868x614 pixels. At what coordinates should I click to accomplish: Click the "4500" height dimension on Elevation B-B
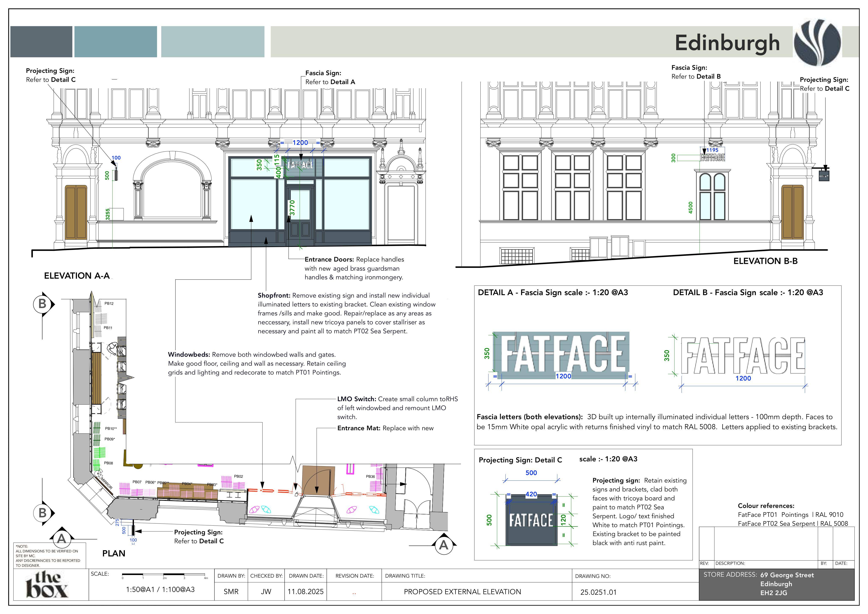[x=691, y=207]
